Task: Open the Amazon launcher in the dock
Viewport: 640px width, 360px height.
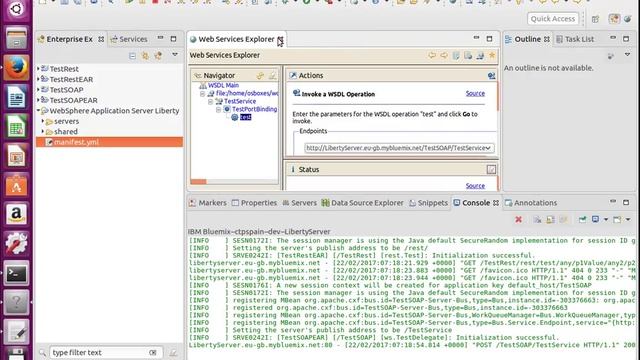Action: point(16,214)
